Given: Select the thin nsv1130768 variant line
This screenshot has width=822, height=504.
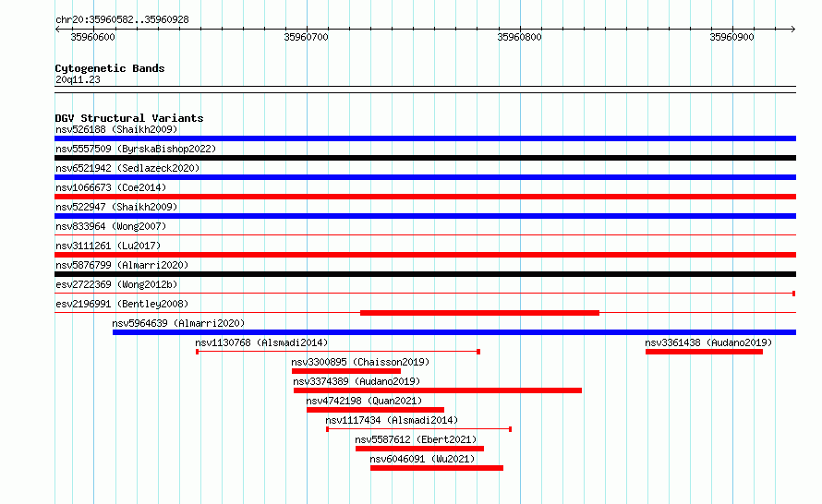Looking at the screenshot, I should [x=338, y=352].
